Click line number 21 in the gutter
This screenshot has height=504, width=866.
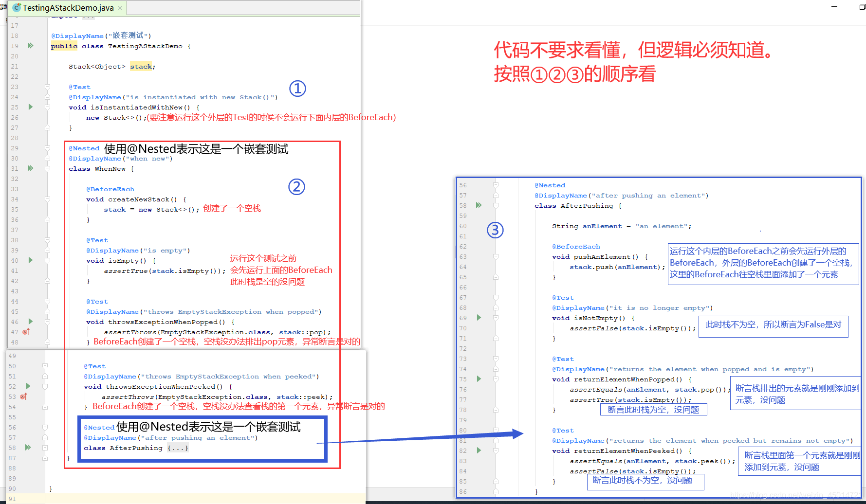15,67
